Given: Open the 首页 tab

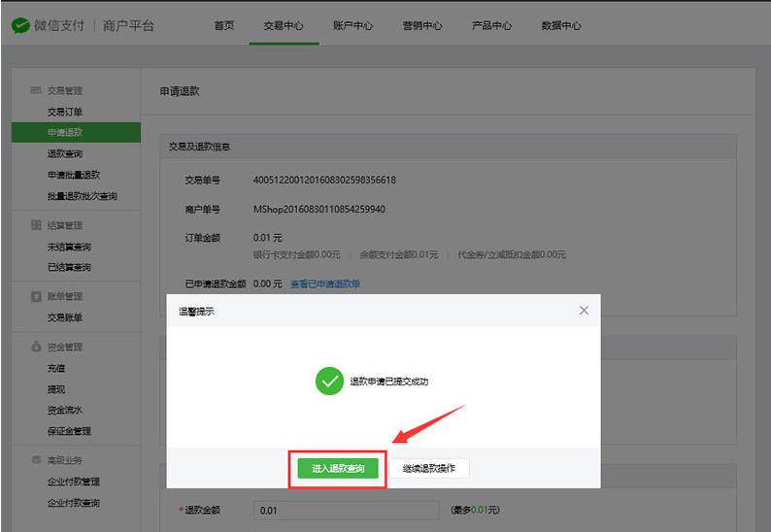Looking at the screenshot, I should pyautogui.click(x=224, y=26).
